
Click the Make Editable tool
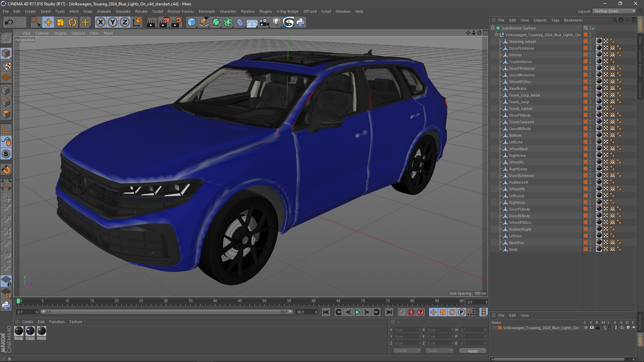tap(6, 38)
